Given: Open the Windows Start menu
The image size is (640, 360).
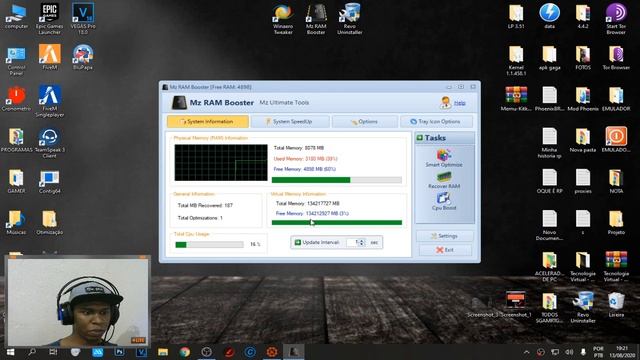Looking at the screenshot, I should coord(10,352).
